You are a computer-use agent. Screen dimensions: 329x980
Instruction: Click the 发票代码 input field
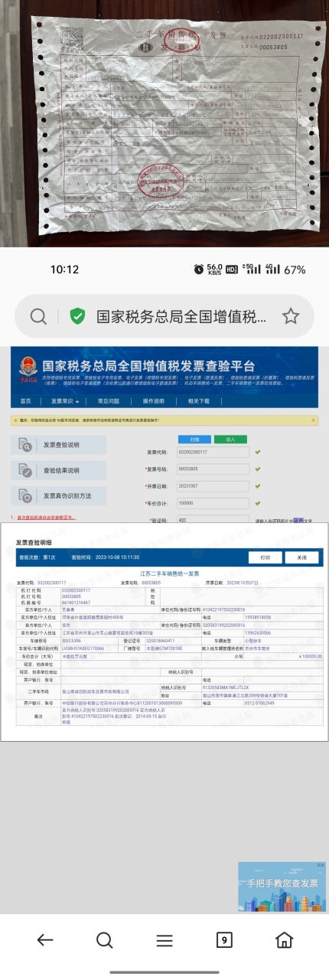pyautogui.click(x=213, y=452)
